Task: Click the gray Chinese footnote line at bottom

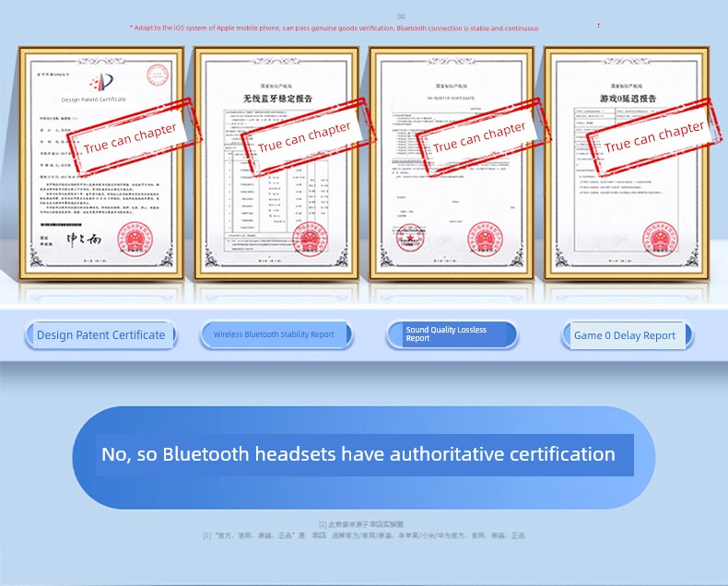Action: pyautogui.click(x=363, y=535)
